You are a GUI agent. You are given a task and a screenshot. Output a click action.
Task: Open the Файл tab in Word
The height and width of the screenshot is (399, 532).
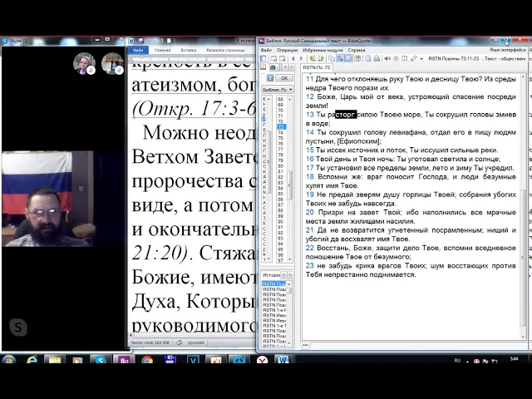click(x=138, y=50)
